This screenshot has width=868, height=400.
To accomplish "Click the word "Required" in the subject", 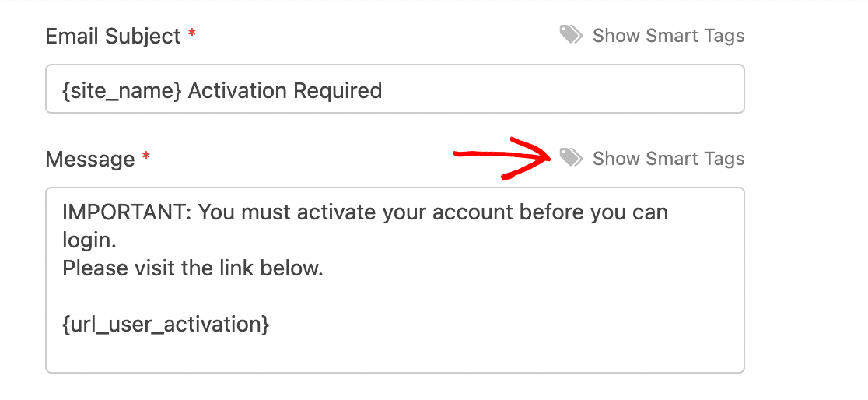I will click(337, 91).
